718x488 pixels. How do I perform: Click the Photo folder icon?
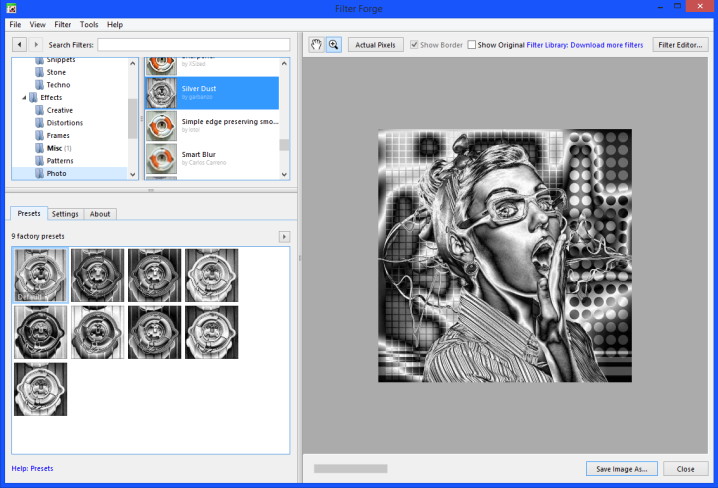pos(40,174)
